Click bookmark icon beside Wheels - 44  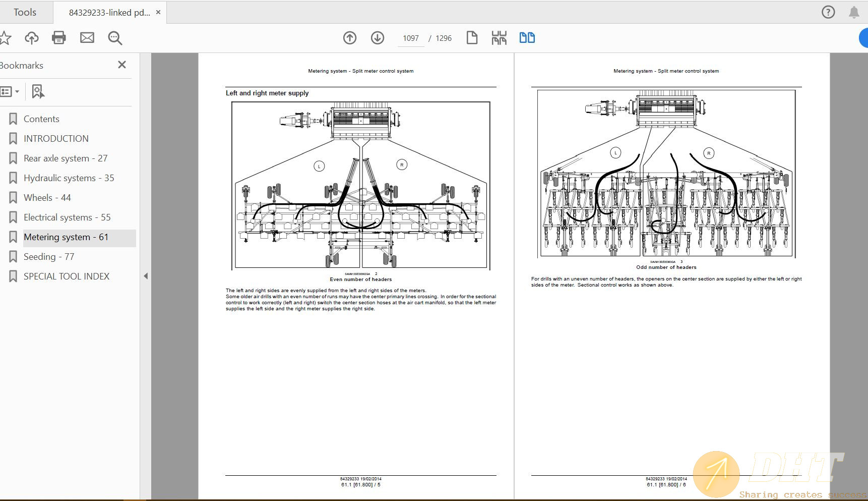13,198
